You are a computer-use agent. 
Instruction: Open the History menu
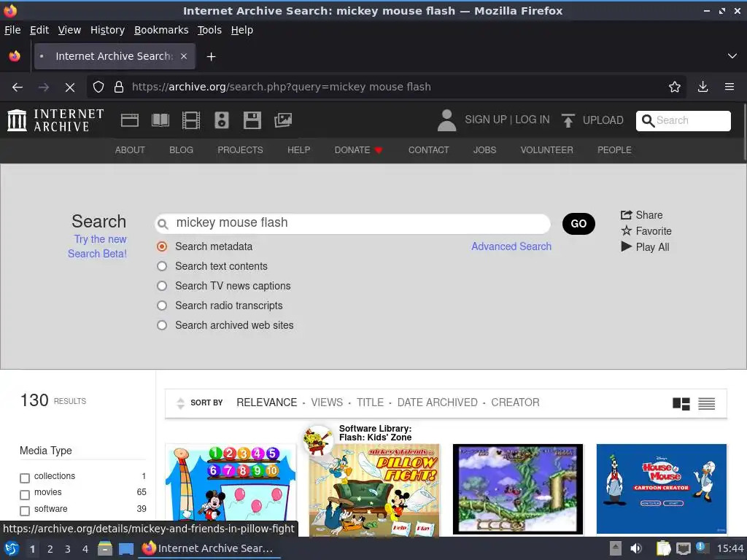point(107,30)
